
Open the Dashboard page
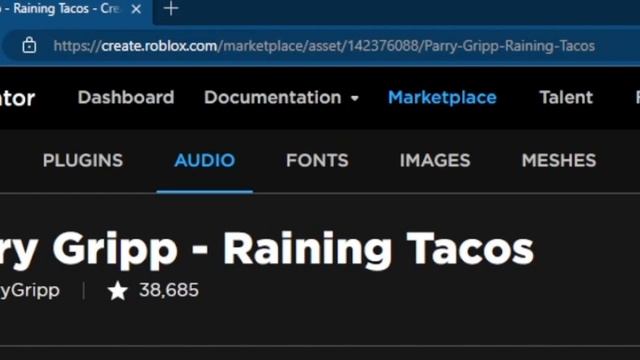(x=126, y=98)
